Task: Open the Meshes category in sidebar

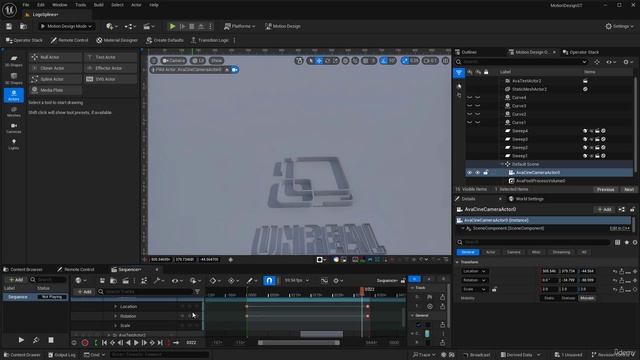Action: coord(13,112)
